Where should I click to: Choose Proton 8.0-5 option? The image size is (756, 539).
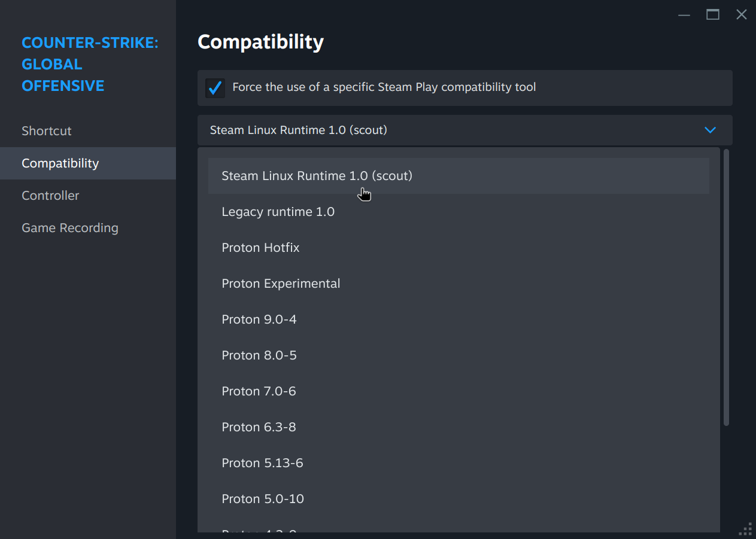pyautogui.click(x=459, y=355)
